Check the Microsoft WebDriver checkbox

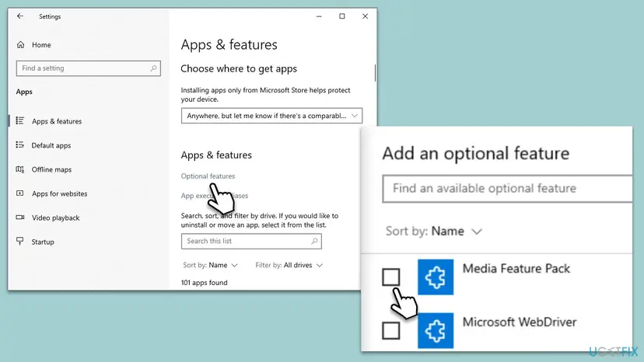tap(390, 330)
